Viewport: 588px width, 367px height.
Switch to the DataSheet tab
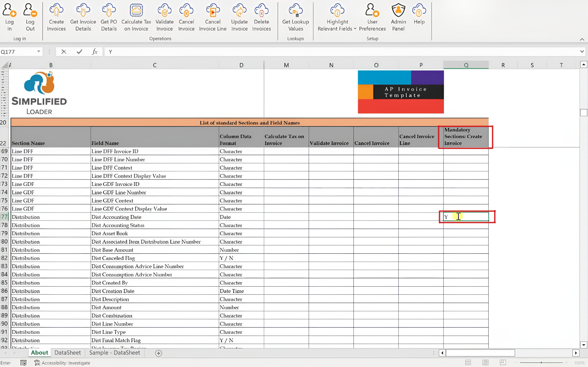tap(67, 353)
